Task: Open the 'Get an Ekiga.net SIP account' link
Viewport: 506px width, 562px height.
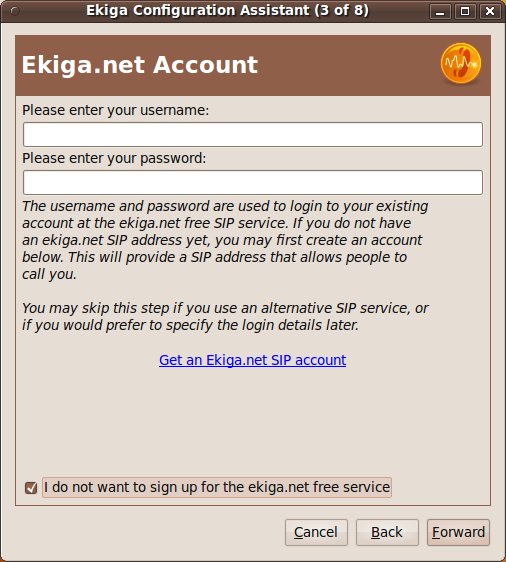Action: (x=253, y=360)
